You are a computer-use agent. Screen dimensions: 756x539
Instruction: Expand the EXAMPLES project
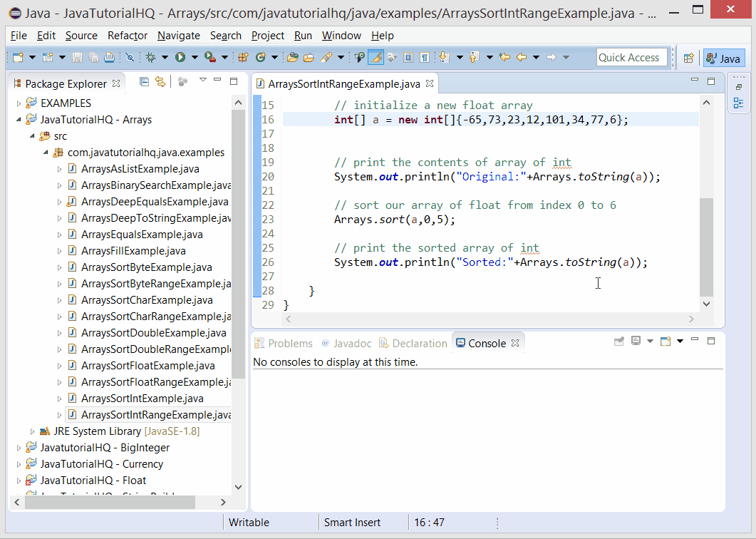click(x=19, y=103)
